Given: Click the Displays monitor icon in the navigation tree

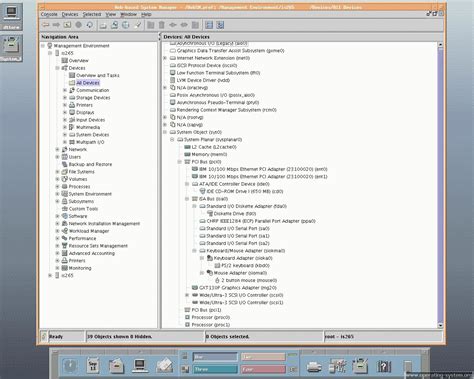Looking at the screenshot, I should [x=72, y=112].
